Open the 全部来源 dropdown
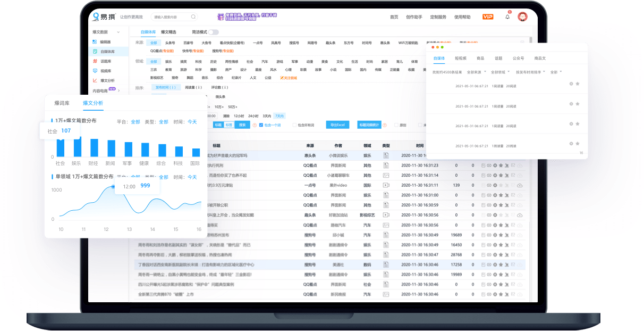This screenshot has width=644, height=331. (477, 72)
